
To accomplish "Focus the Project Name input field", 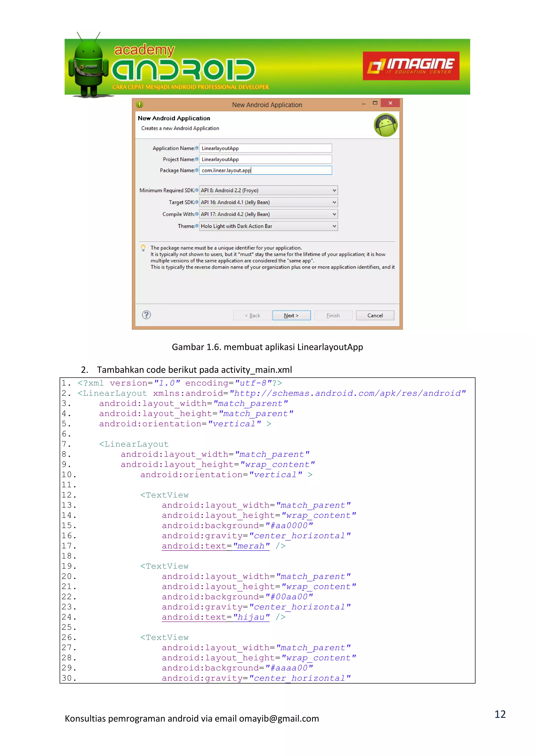I will [x=265, y=159].
